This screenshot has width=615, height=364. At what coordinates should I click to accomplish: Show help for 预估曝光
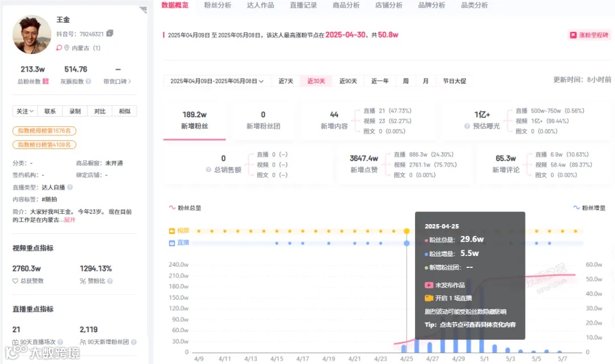pyautogui.click(x=467, y=126)
